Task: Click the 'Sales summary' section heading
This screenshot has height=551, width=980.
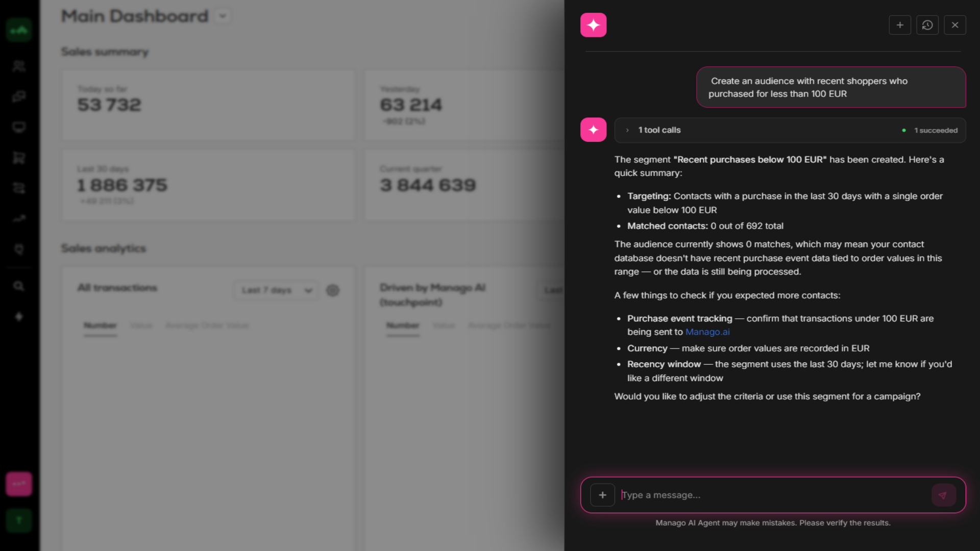Action: tap(105, 52)
